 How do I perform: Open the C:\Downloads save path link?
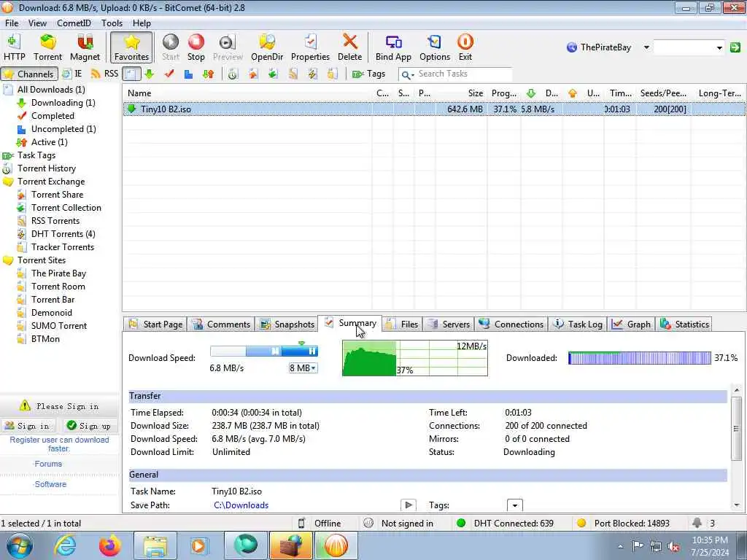[241, 505]
